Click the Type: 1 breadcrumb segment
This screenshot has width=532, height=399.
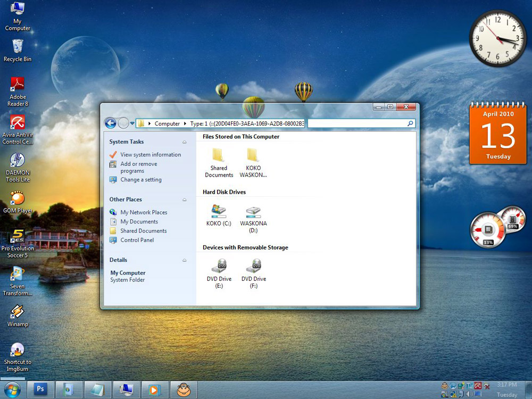point(247,123)
